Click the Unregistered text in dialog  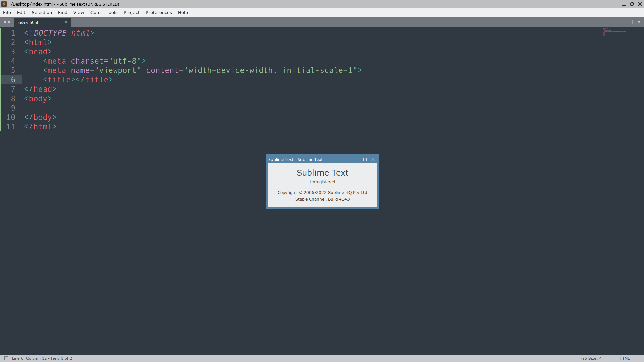322,182
